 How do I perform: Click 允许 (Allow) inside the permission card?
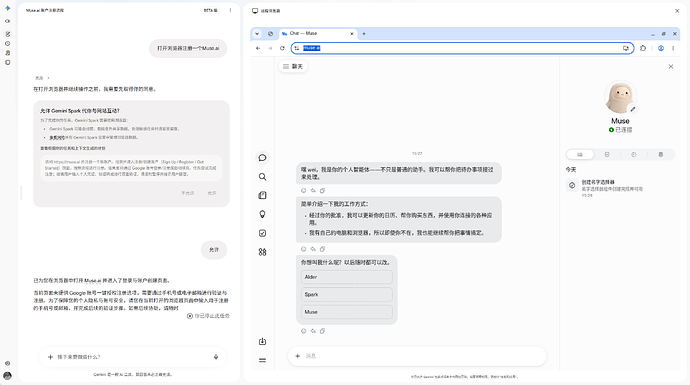coord(212,193)
